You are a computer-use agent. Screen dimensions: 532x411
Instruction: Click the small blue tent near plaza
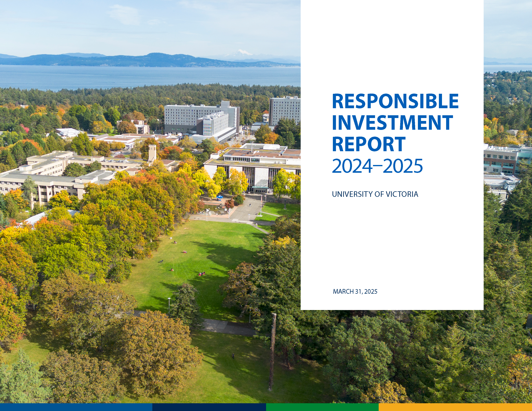tap(219, 196)
